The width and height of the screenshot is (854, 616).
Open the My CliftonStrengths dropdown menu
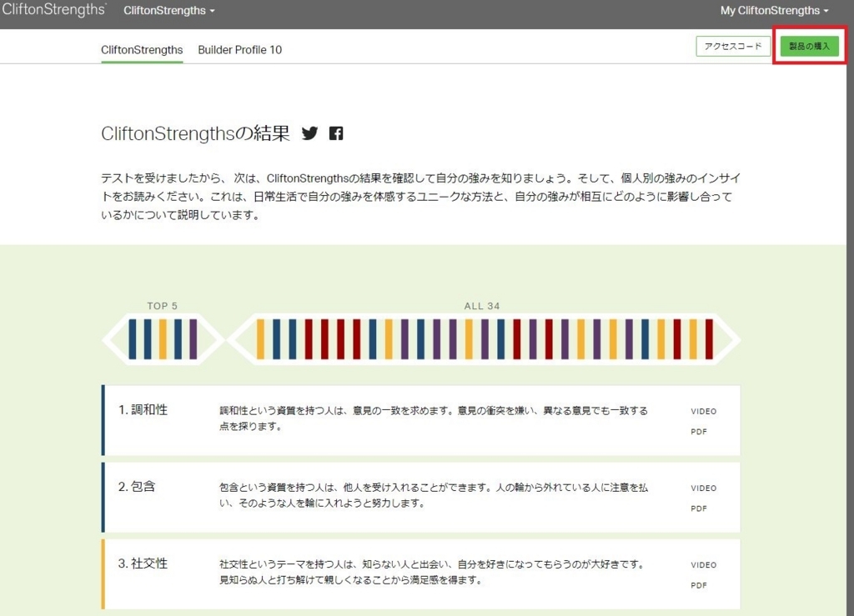774,10
